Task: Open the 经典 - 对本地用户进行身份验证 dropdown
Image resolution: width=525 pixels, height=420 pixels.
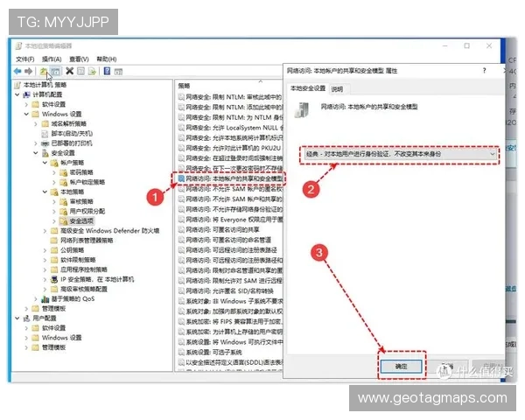Action: [x=400, y=154]
